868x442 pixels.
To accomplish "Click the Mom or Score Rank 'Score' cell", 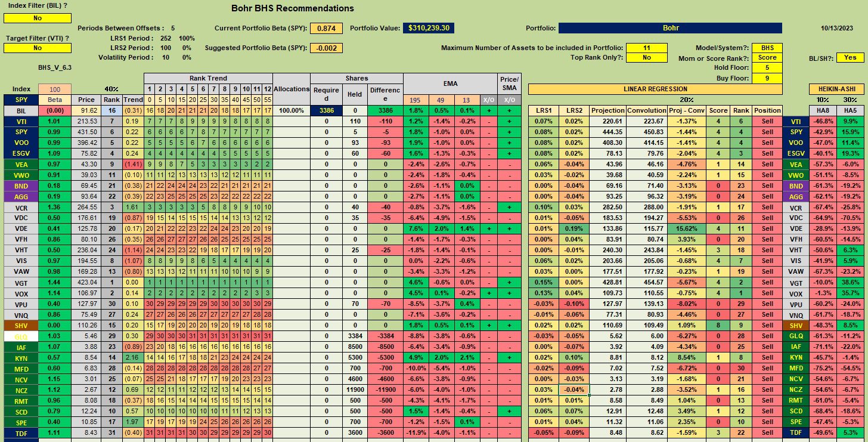I will click(767, 57).
